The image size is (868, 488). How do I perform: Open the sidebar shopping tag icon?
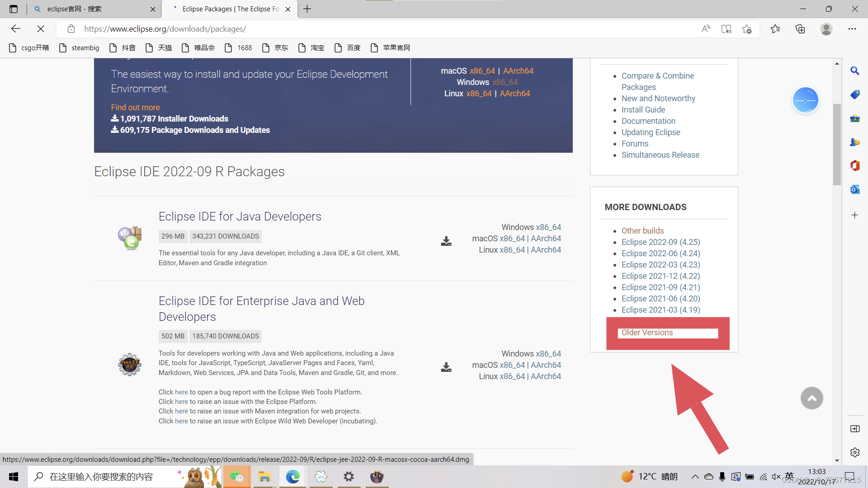pyautogui.click(x=855, y=95)
